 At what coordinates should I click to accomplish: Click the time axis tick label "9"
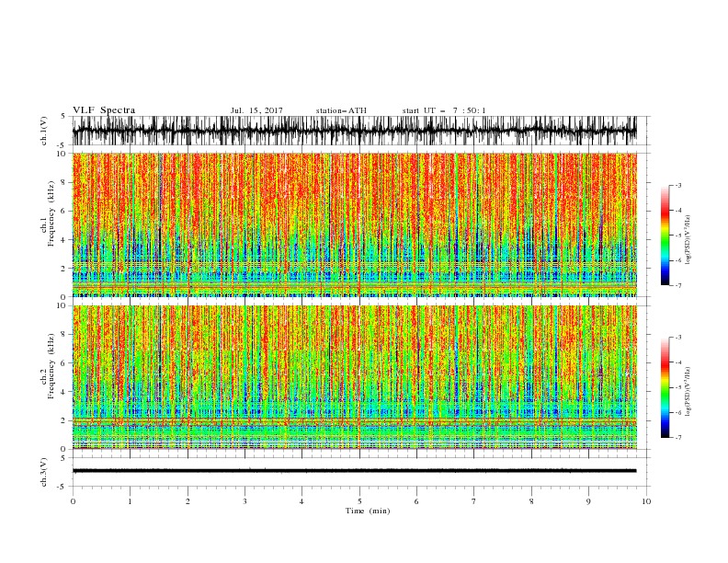click(x=588, y=501)
